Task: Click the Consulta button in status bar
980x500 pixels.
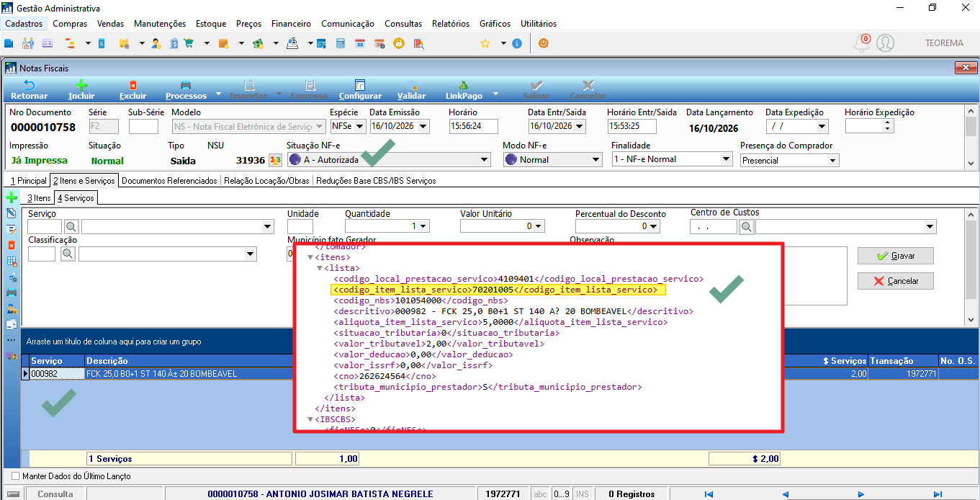Action: point(55,494)
